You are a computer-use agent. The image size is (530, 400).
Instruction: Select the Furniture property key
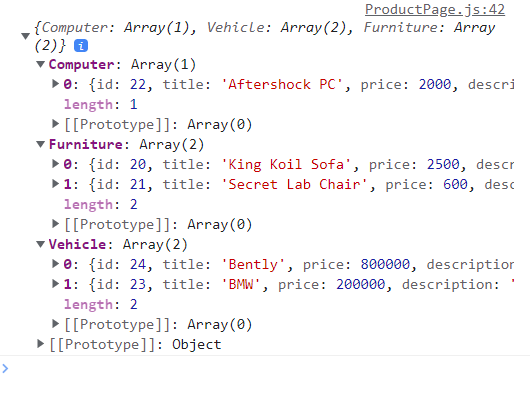click(86, 144)
